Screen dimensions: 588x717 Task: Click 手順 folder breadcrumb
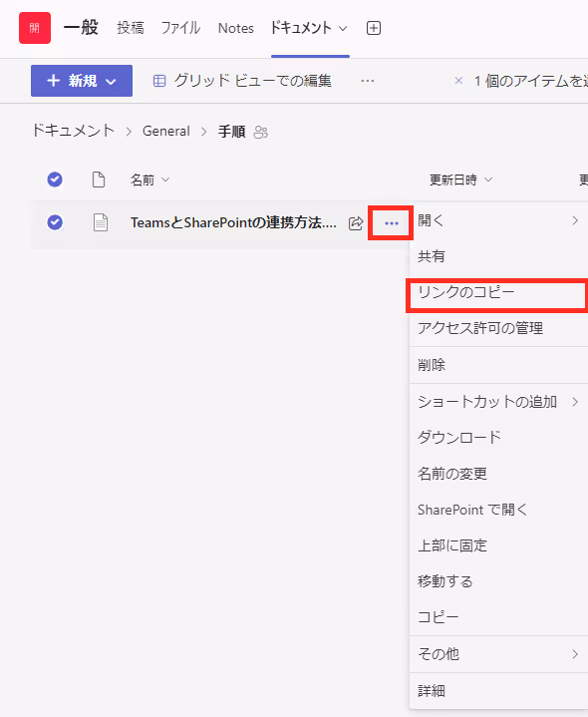pos(231,132)
